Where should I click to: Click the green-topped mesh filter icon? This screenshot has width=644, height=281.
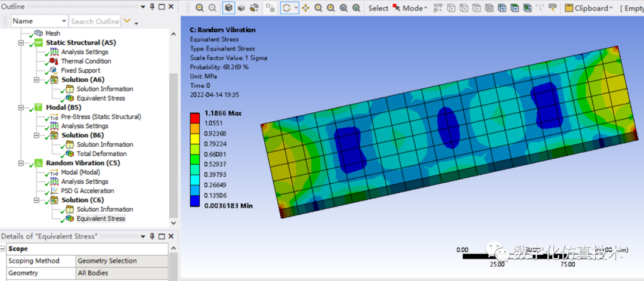coord(515,8)
